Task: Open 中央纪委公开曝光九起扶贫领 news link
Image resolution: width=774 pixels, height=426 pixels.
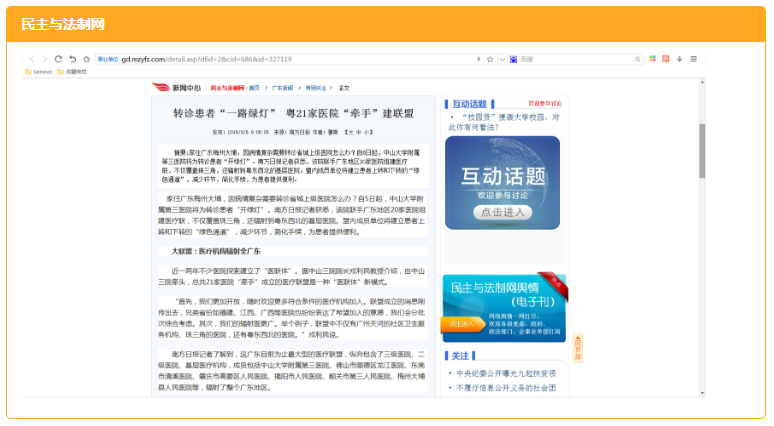Action: point(506,374)
